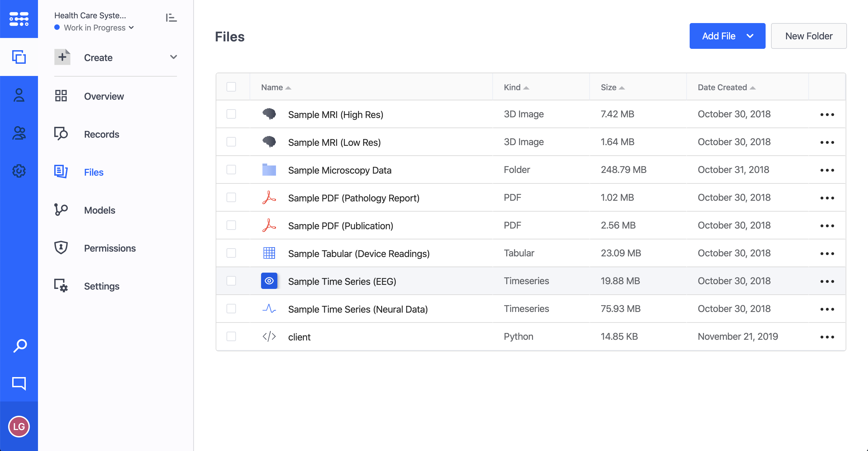This screenshot has width=868, height=451.
Task: Select the client file checkbox
Action: point(231,336)
